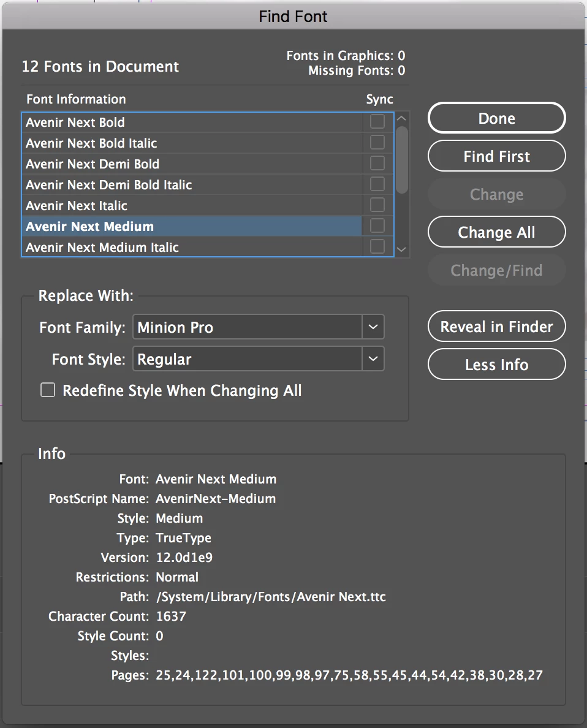Select Avenir Next Demi Bold row

coord(192,164)
